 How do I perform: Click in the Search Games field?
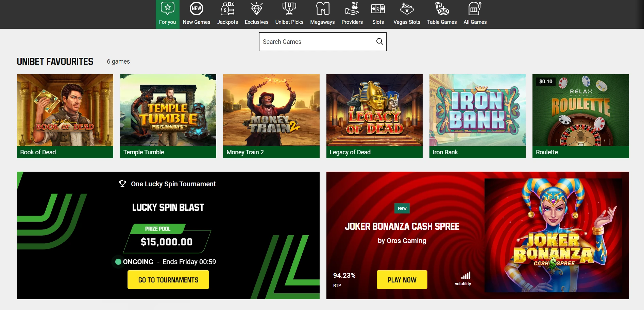[x=323, y=41]
